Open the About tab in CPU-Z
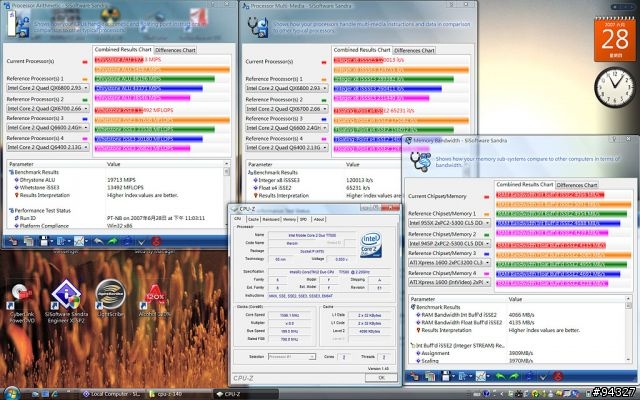Screen dimensions: 640x400 tap(319, 219)
